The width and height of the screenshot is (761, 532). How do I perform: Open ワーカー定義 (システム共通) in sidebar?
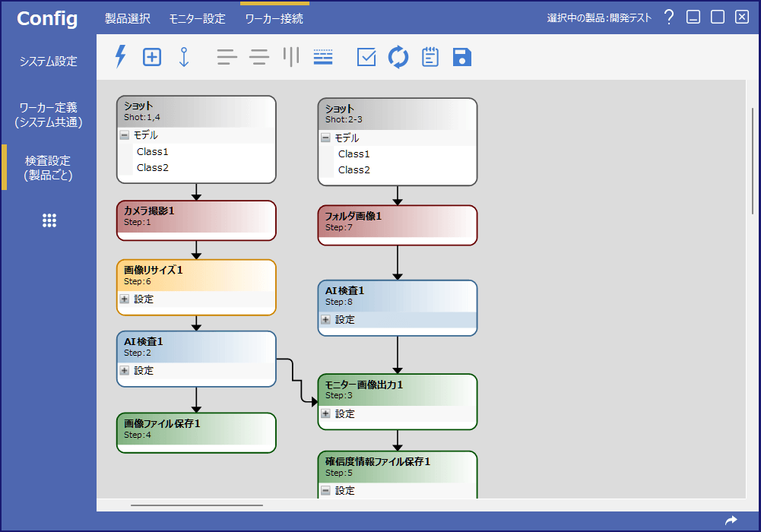(49, 115)
